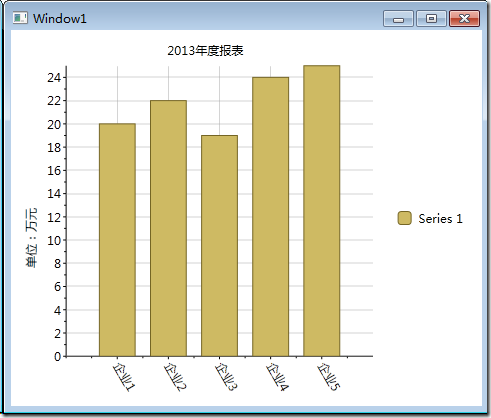Click the Series 1 legend label

coord(440,219)
